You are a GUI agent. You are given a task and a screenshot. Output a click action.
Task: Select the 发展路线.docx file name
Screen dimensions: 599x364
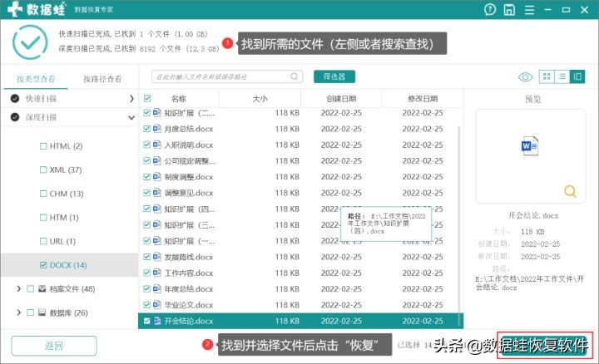(x=189, y=257)
